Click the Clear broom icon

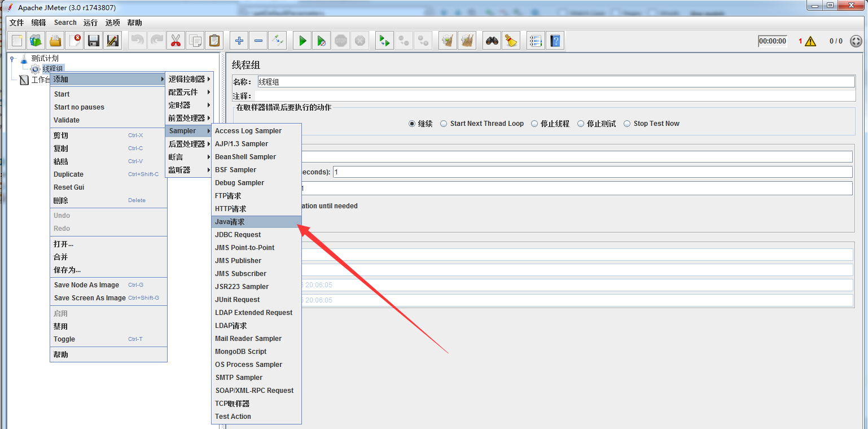click(448, 41)
